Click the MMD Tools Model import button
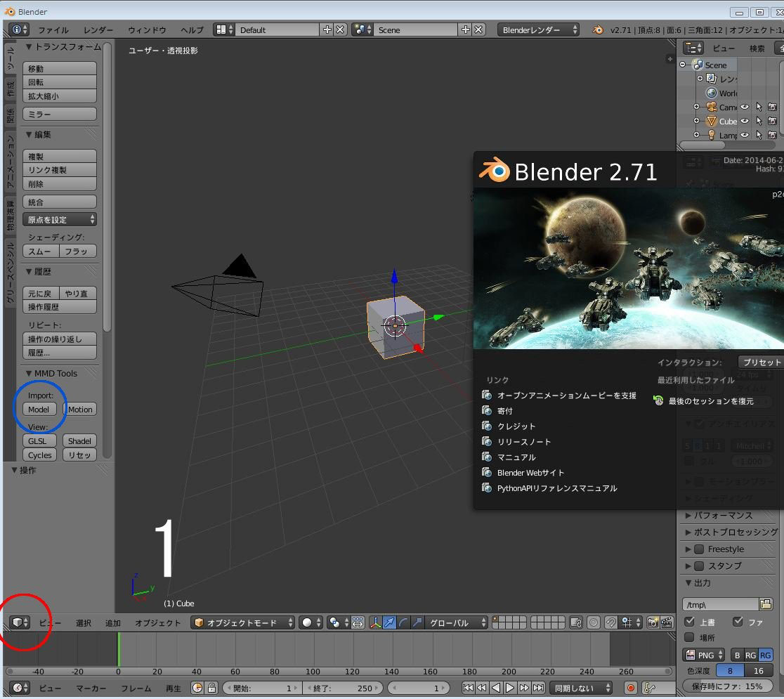The image size is (784, 699). (39, 410)
